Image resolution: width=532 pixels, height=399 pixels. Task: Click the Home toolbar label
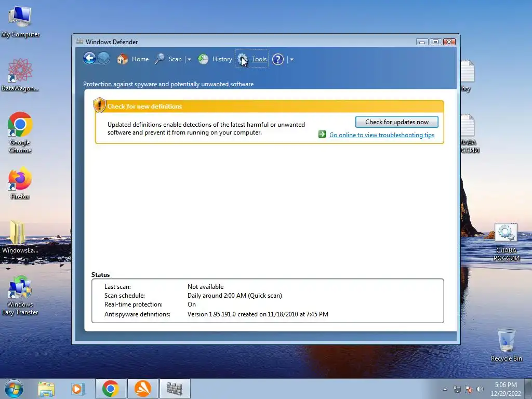coord(140,59)
